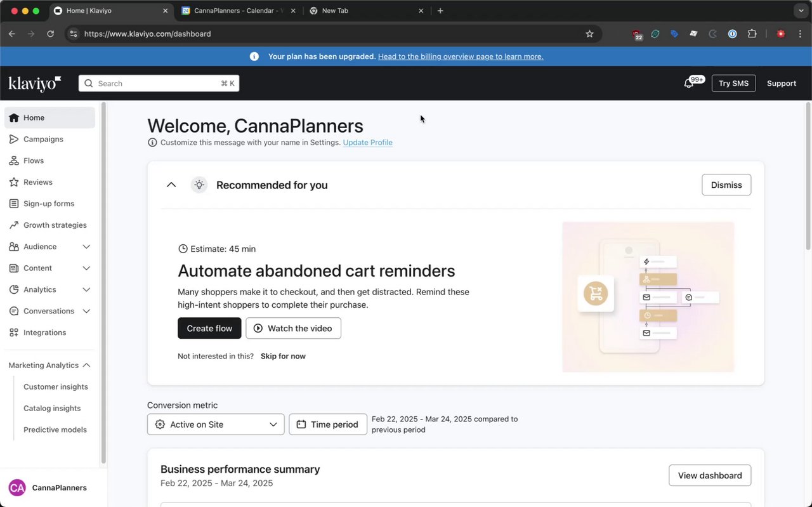Click the Analytics pie chart icon
Image resolution: width=812 pixels, height=507 pixels.
(14, 290)
